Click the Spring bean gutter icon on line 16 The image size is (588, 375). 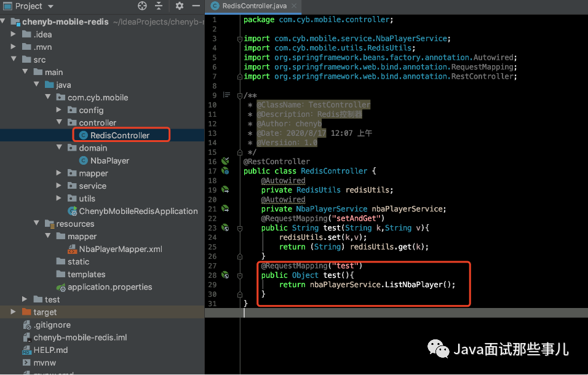pyautogui.click(x=225, y=162)
